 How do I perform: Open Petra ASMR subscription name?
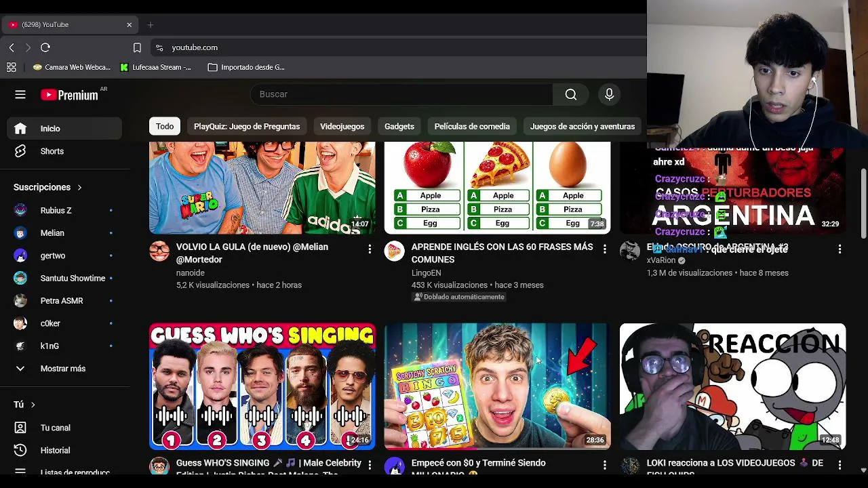(62, 301)
